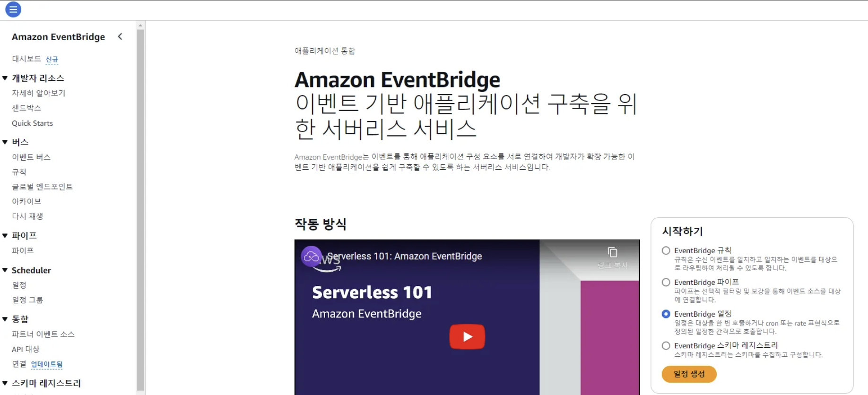Click the 작동 방식 heading

tap(321, 224)
